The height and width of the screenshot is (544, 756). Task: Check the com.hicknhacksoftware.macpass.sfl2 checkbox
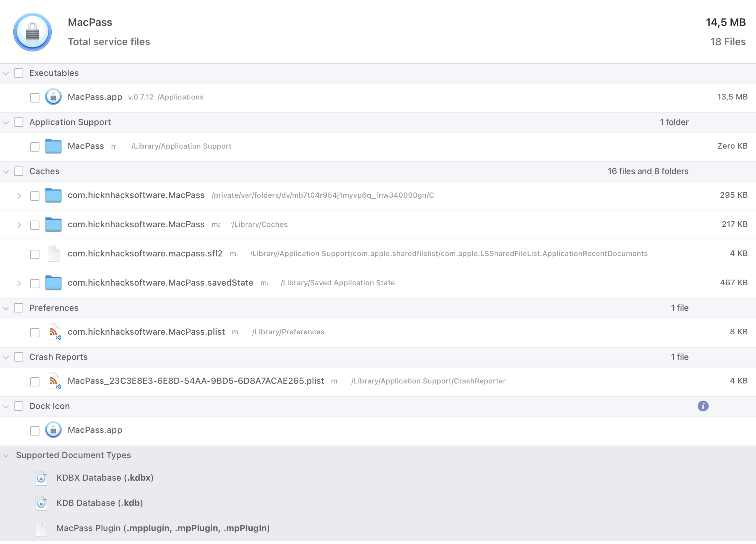coord(35,254)
